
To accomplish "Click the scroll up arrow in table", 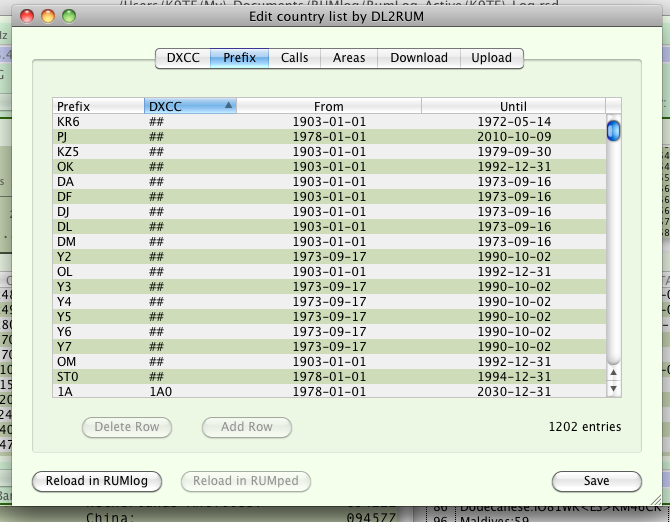I will 614,373.
